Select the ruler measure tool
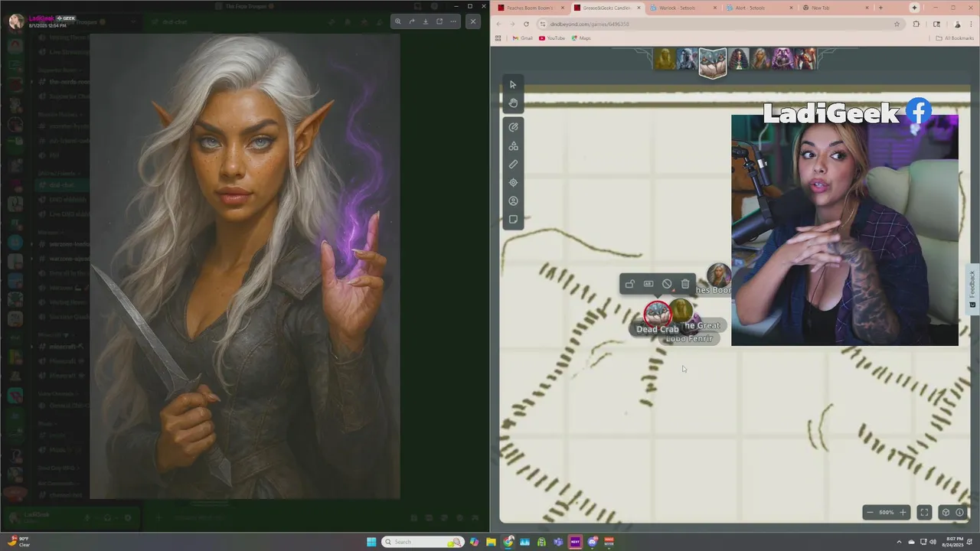 (x=513, y=164)
